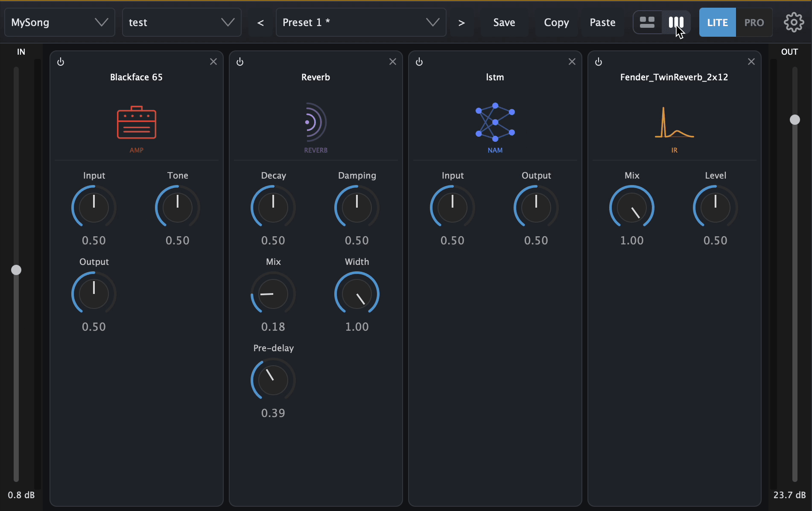Click the Reverb Damping knob

coord(357,207)
